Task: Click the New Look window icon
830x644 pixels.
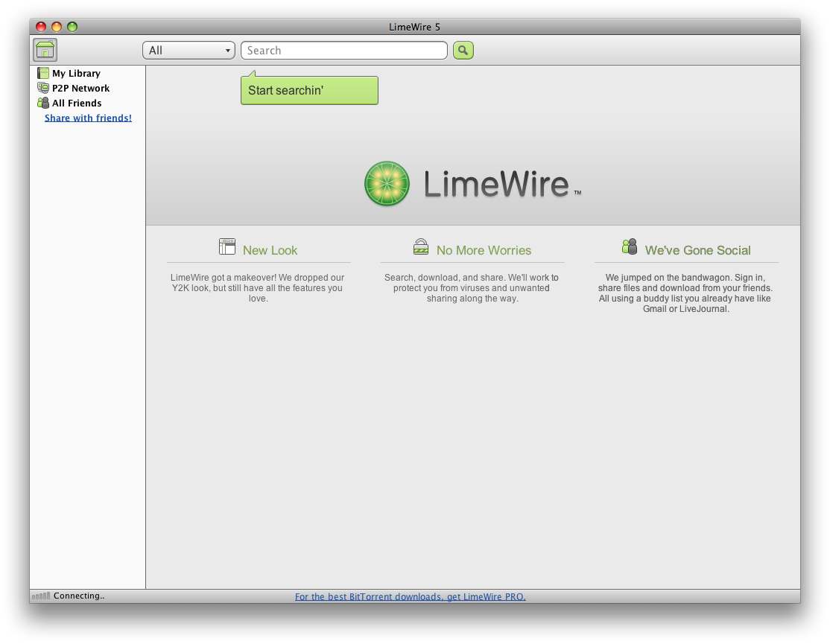Action: (227, 247)
